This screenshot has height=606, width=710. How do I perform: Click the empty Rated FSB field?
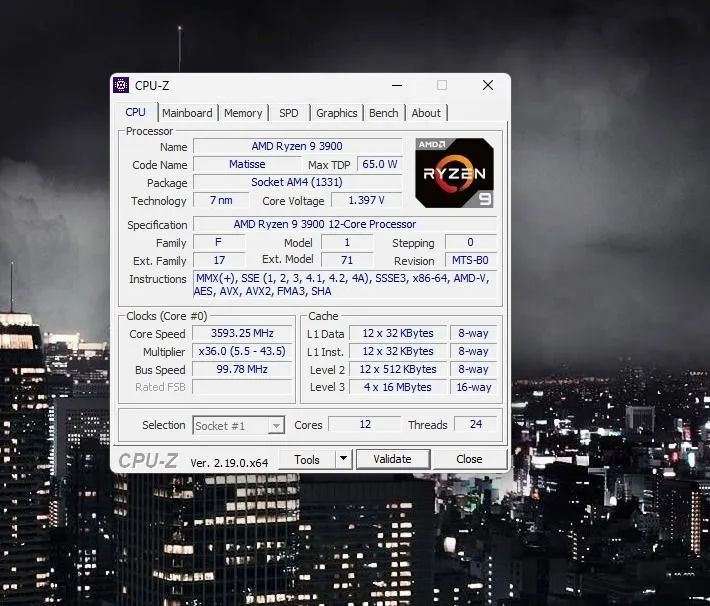242,387
